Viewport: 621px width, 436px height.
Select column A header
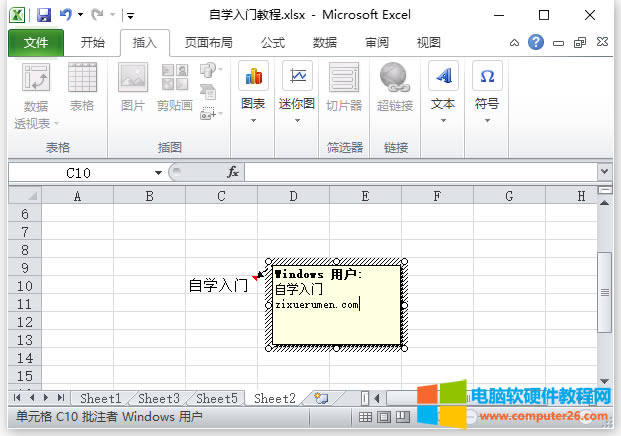[77, 196]
